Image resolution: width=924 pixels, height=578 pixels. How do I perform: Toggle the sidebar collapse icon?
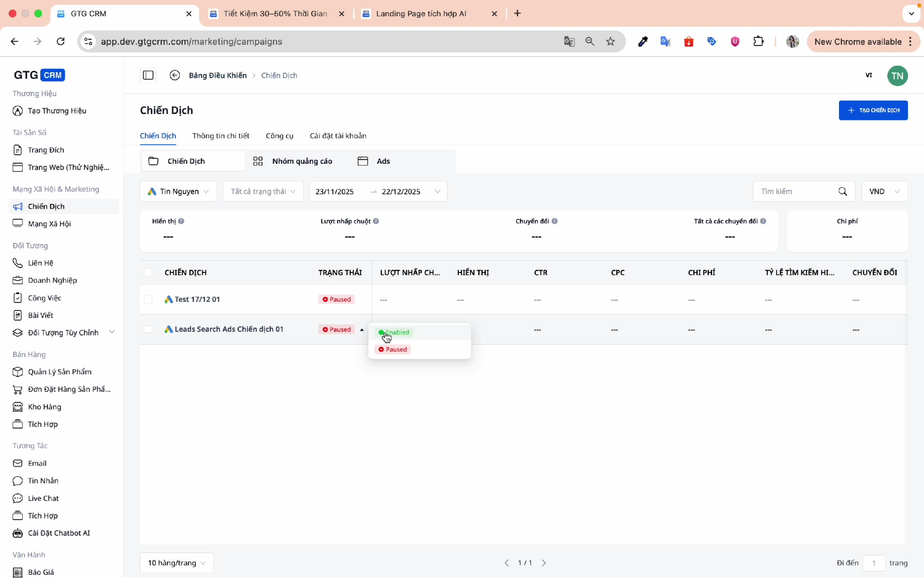pos(148,75)
